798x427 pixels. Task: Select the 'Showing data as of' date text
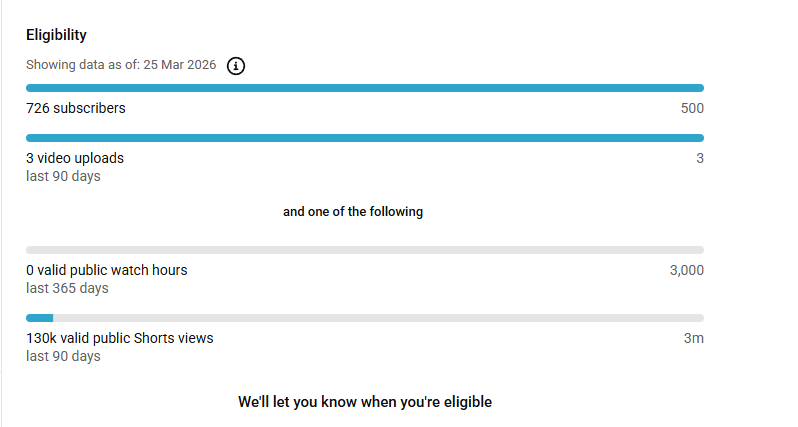[x=122, y=66]
